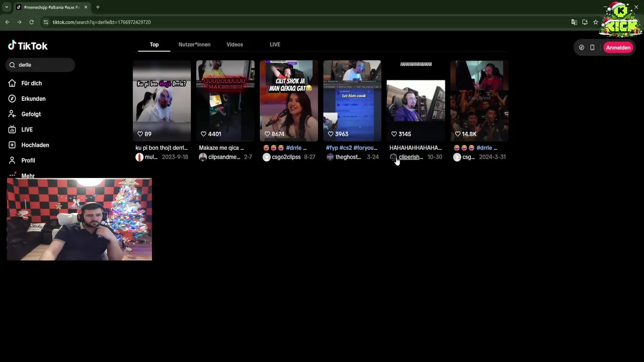The height and width of the screenshot is (362, 644).
Task: Open the 'UUUUUUUU MAK' video thumbnail
Action: (225, 101)
